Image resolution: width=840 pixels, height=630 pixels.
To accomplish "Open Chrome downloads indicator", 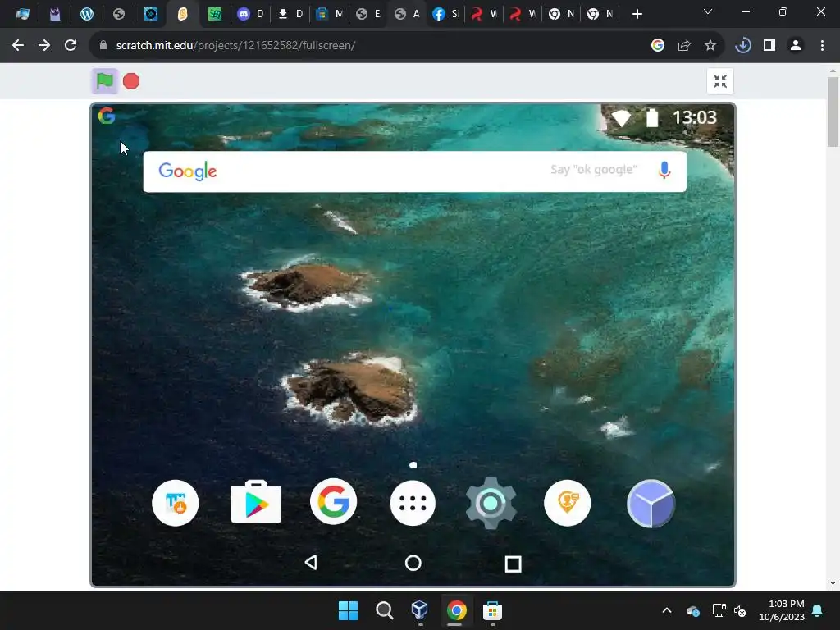I will tap(743, 46).
